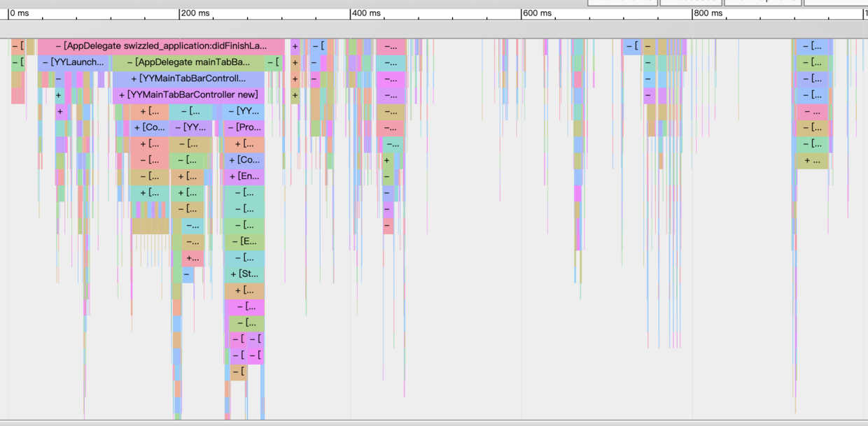
Task: Select the +[En... flame block
Action: tap(244, 176)
